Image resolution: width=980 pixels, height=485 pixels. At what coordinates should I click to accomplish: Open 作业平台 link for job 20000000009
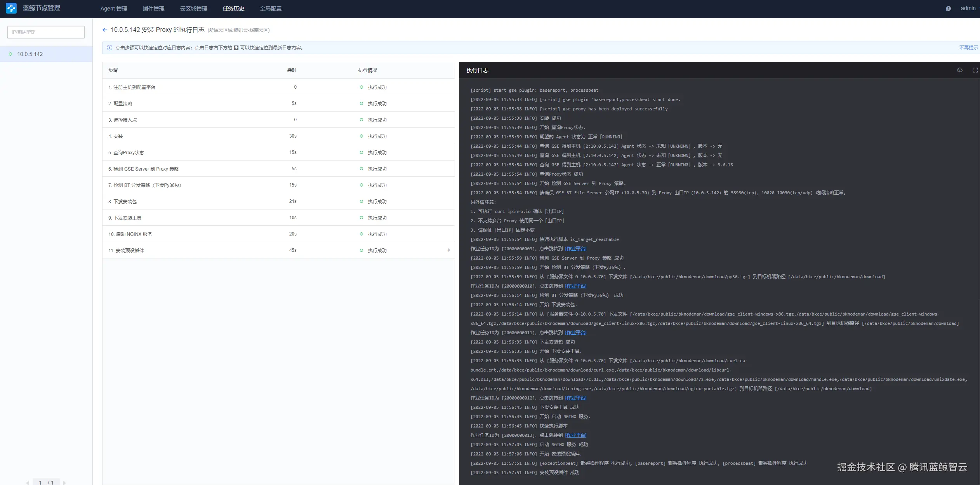point(575,249)
